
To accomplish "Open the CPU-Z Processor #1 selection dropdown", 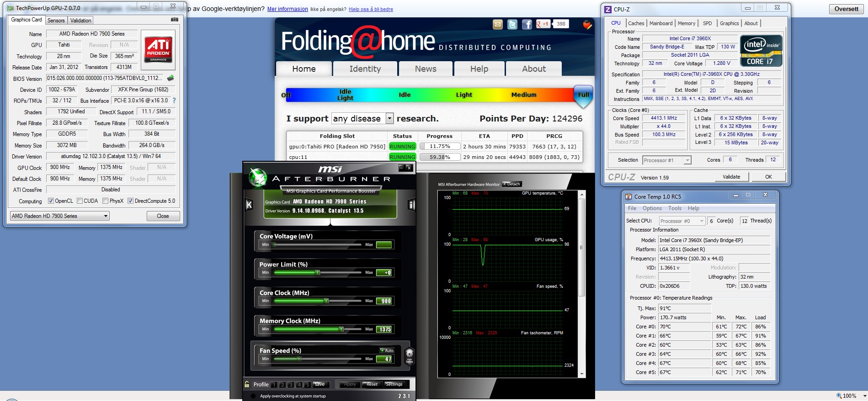I will click(666, 160).
